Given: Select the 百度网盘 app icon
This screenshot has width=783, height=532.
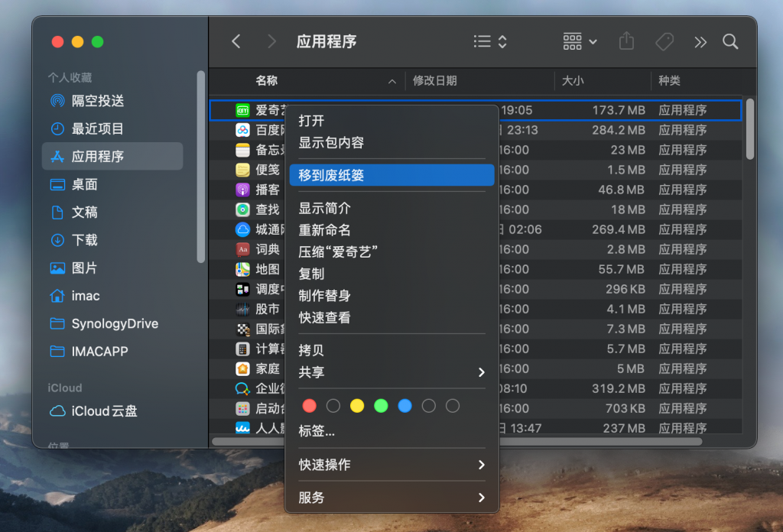Looking at the screenshot, I should [242, 130].
